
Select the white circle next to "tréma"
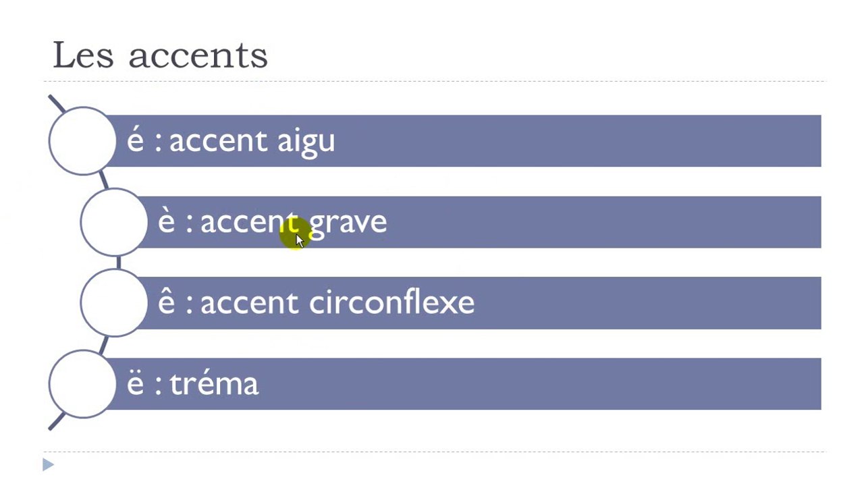(x=82, y=384)
